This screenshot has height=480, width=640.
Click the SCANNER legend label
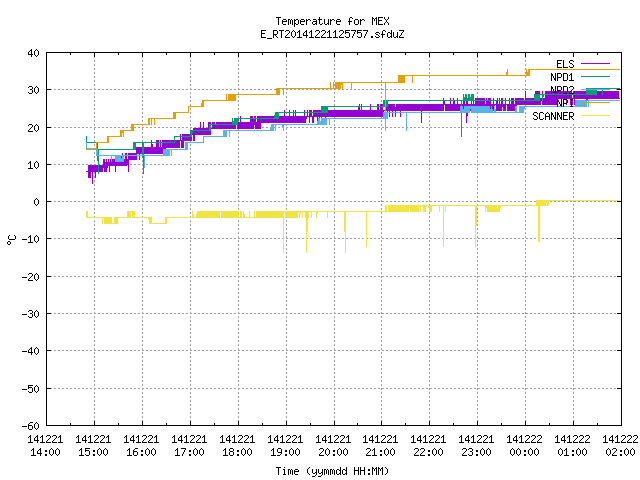click(x=553, y=116)
